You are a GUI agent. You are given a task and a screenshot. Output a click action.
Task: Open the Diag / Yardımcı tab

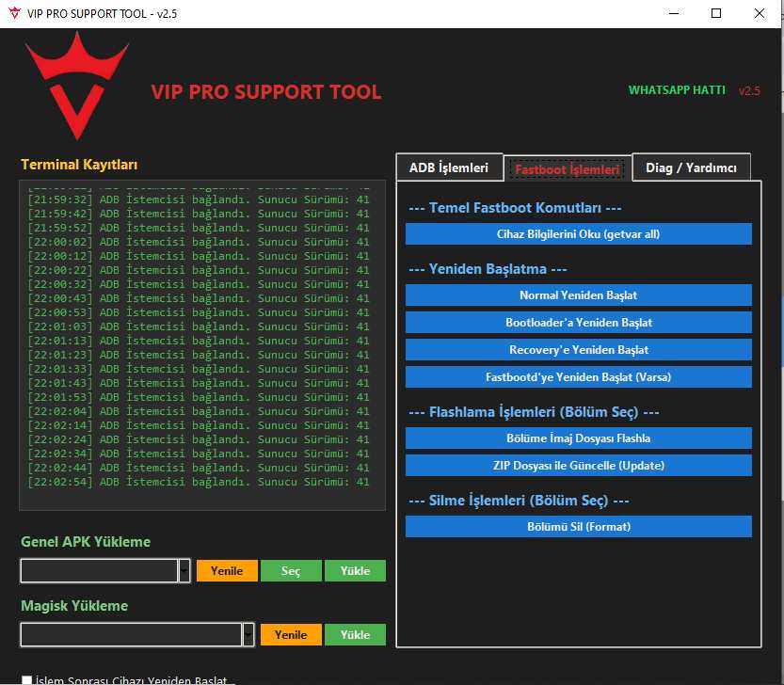point(691,167)
